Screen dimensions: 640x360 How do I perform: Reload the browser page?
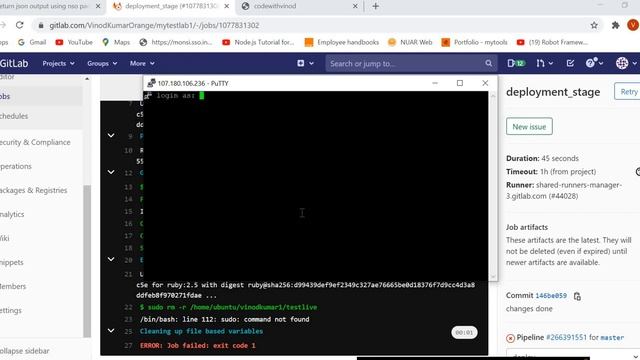[x=19, y=25]
